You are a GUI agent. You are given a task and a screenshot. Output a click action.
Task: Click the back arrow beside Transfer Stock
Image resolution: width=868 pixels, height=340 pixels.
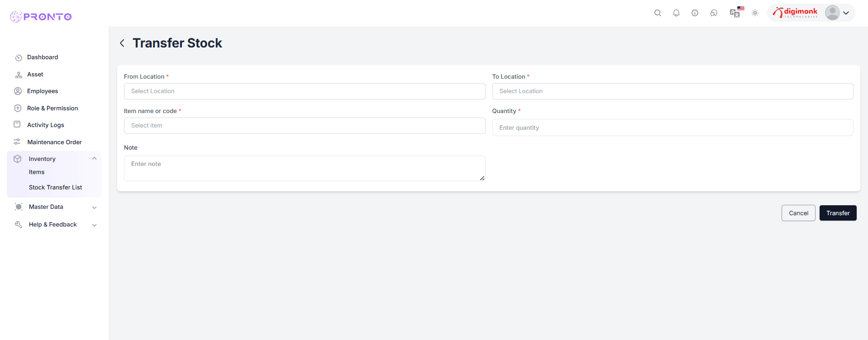click(x=122, y=43)
